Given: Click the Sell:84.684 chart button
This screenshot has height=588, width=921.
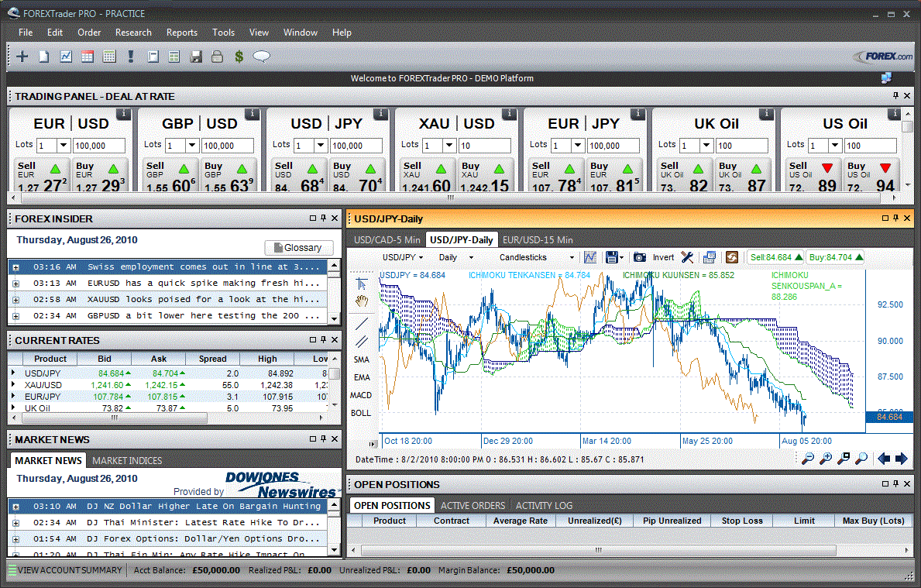Looking at the screenshot, I should click(x=776, y=257).
